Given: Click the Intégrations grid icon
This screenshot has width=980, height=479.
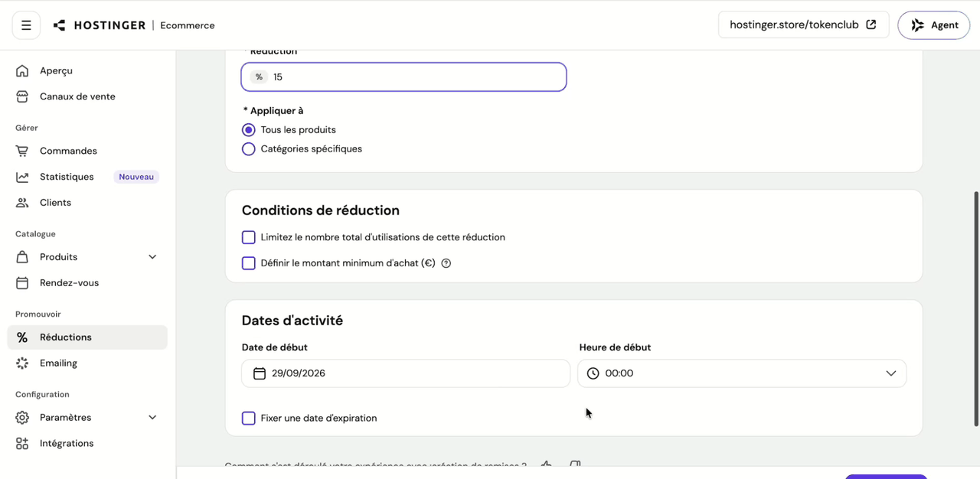Looking at the screenshot, I should [22, 444].
